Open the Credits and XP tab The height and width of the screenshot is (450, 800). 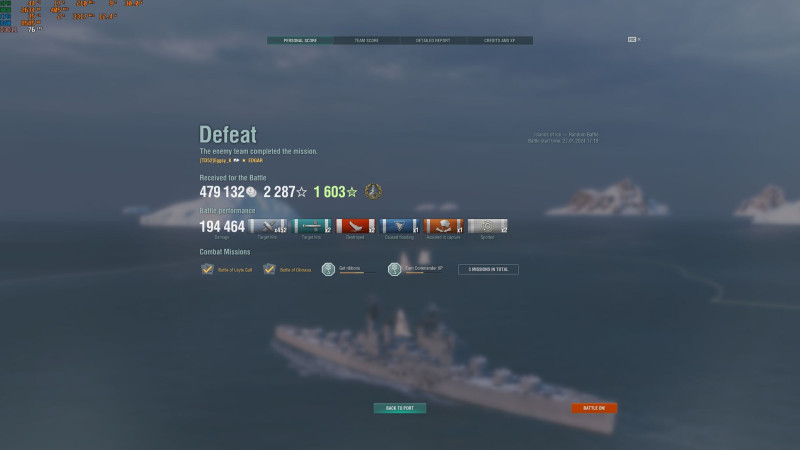(x=499, y=40)
